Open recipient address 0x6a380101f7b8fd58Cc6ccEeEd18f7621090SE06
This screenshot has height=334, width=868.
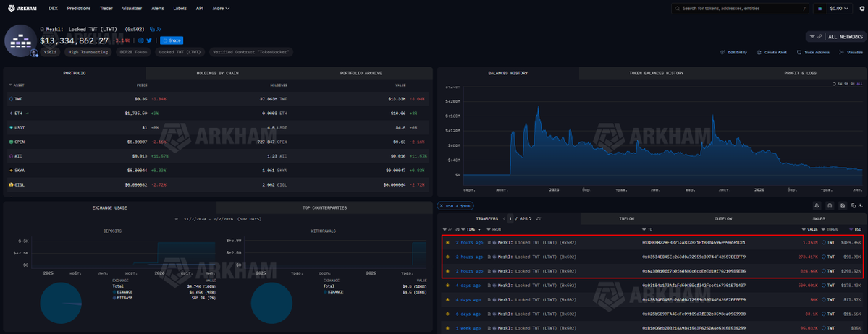(x=694, y=271)
